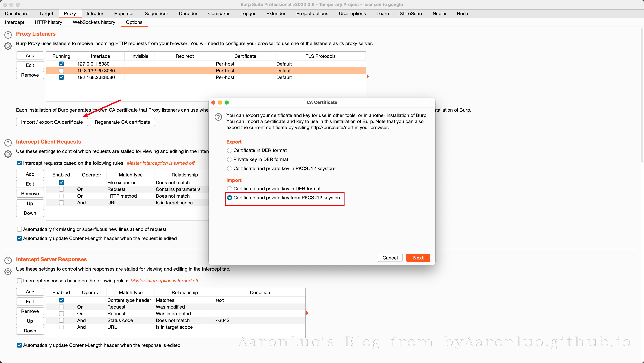Click orange arrow beside proxy listeners table
This screenshot has height=363, width=644.
(x=368, y=77)
